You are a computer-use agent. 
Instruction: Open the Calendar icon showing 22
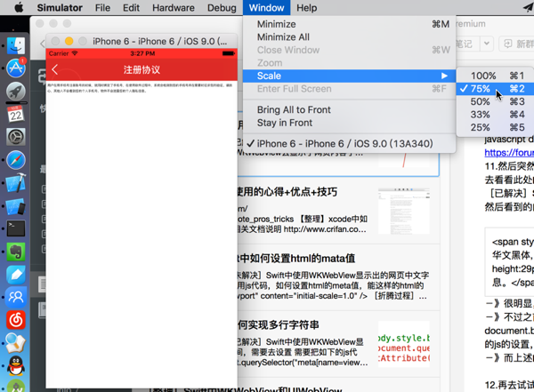click(16, 114)
